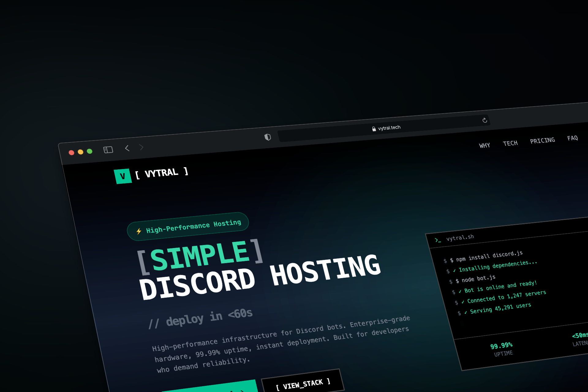Open the WHY navigation item
Image resolution: width=588 pixels, height=392 pixels.
(484, 145)
